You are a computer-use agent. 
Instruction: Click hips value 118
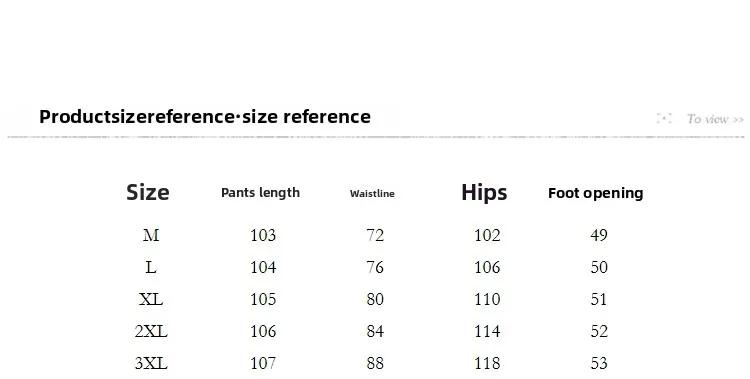(487, 363)
